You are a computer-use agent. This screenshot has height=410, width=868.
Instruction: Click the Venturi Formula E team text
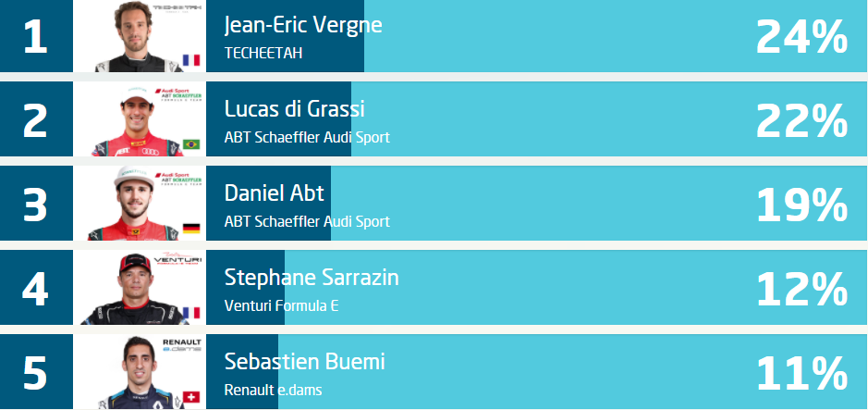tap(281, 305)
